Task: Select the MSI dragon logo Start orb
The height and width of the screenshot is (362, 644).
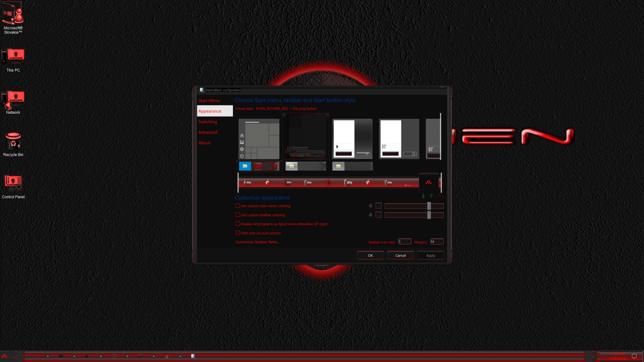Action: pos(268,182)
